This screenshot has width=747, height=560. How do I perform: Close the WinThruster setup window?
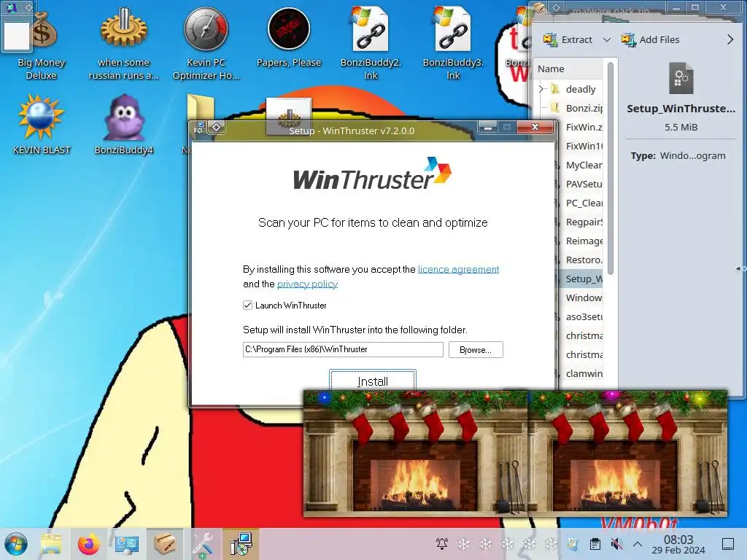tap(535, 127)
